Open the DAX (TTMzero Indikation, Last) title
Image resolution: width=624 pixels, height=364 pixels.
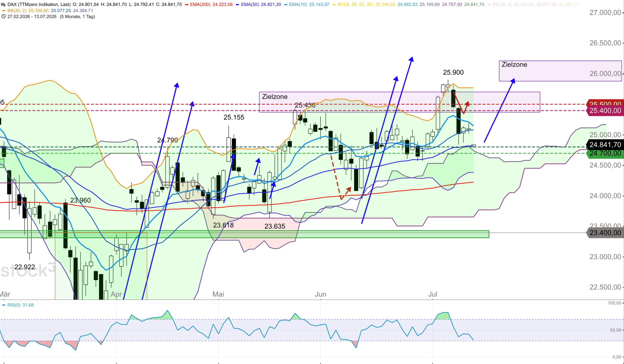[x=39, y=4]
